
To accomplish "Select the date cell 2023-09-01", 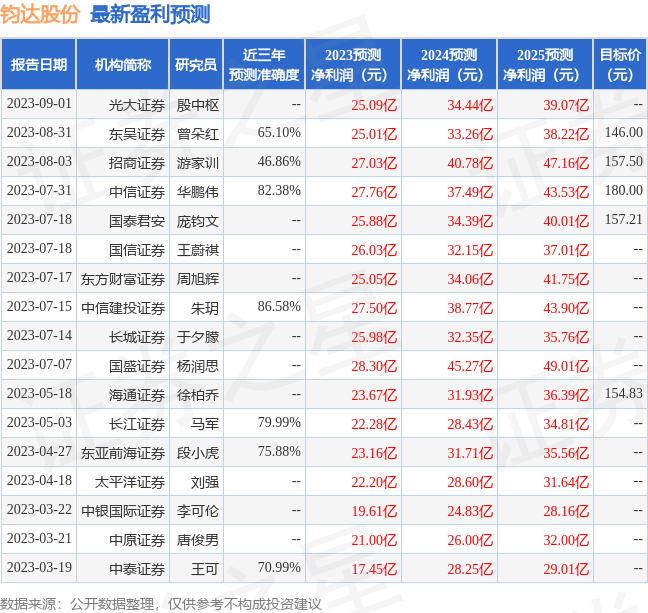I will pyautogui.click(x=39, y=104).
